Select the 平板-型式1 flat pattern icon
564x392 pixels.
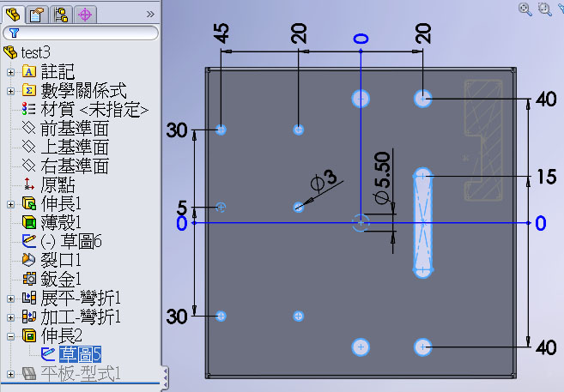point(29,373)
